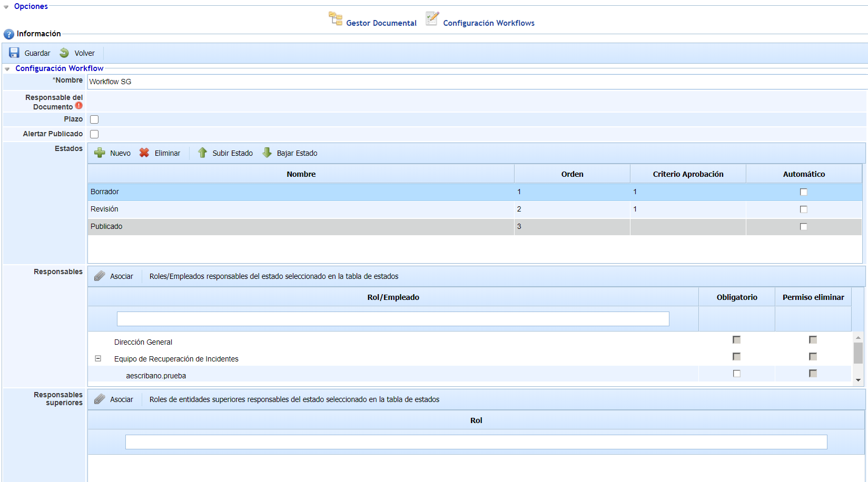Click the Asociar paperclip icon in Responsables
This screenshot has height=482, width=868.
[x=100, y=276]
